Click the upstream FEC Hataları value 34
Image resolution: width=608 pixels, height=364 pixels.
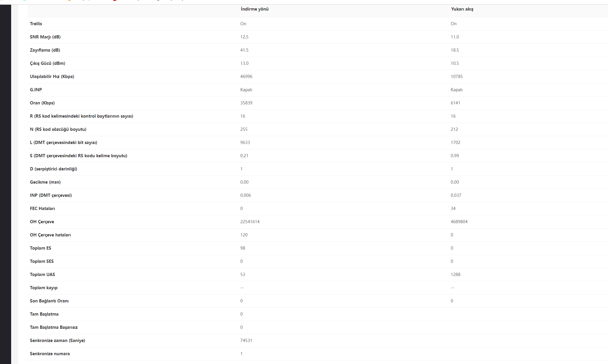pos(453,209)
